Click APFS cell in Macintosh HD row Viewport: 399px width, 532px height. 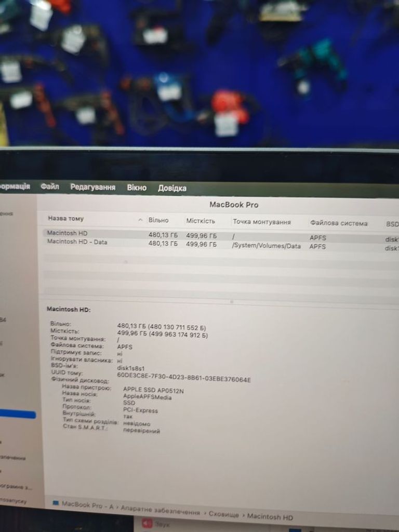(317, 238)
